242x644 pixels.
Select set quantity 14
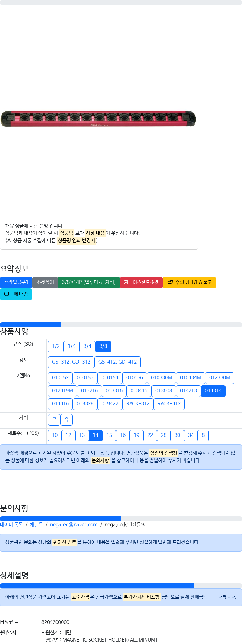pyautogui.click(x=96, y=435)
